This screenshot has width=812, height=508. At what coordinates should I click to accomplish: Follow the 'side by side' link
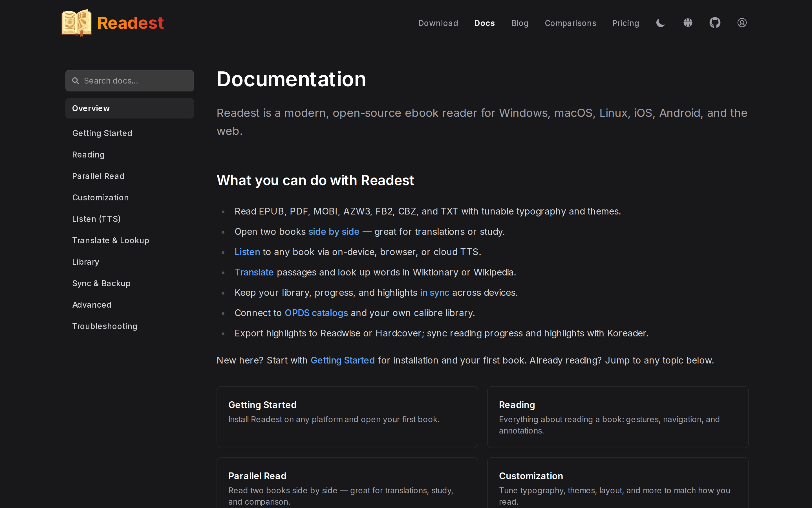334,231
